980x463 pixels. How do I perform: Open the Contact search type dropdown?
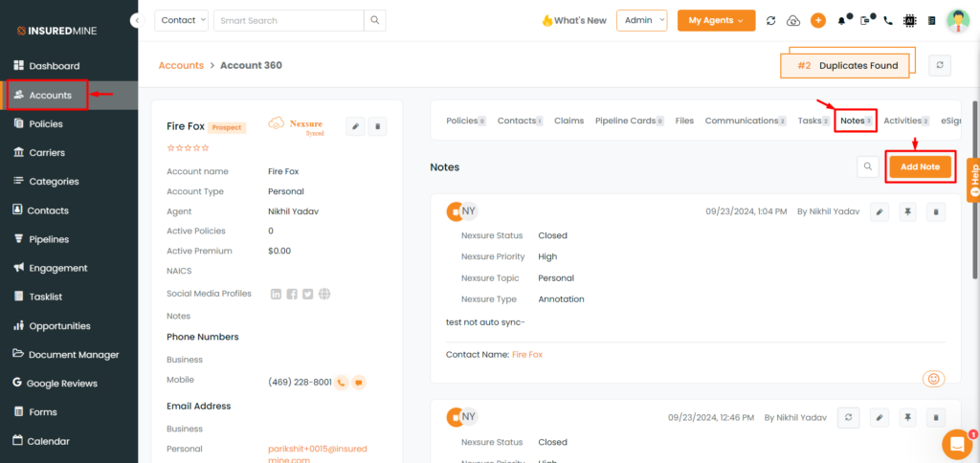point(181,20)
